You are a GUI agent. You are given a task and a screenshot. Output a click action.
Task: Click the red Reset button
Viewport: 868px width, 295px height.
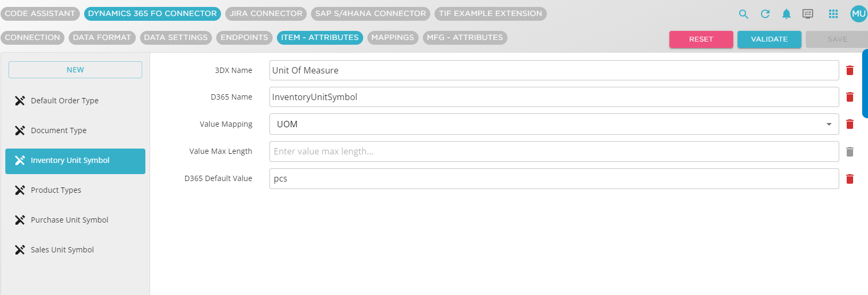pyautogui.click(x=701, y=39)
